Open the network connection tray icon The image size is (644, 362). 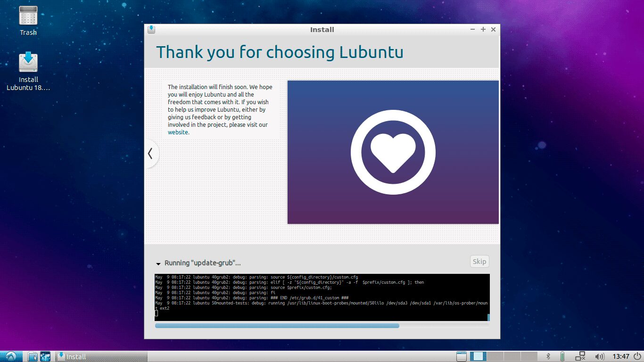click(x=579, y=356)
